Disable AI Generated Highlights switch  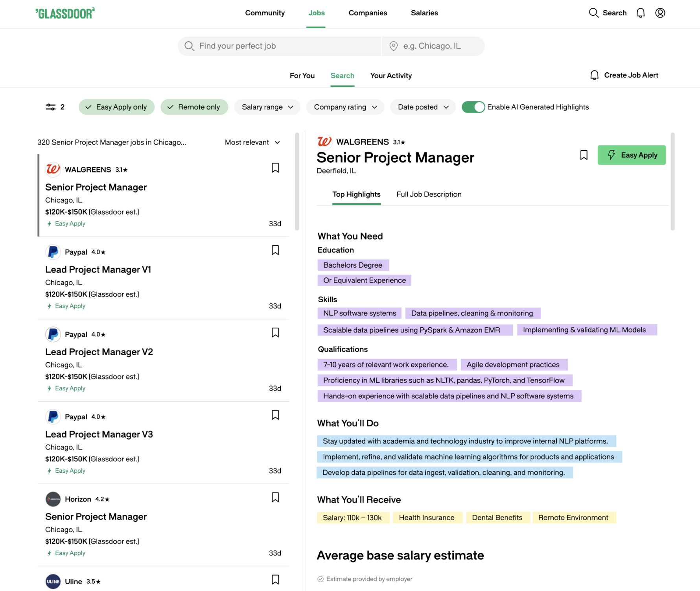point(473,107)
